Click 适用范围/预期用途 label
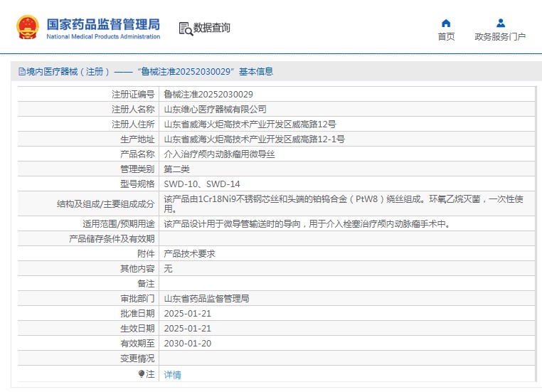 click(119, 224)
